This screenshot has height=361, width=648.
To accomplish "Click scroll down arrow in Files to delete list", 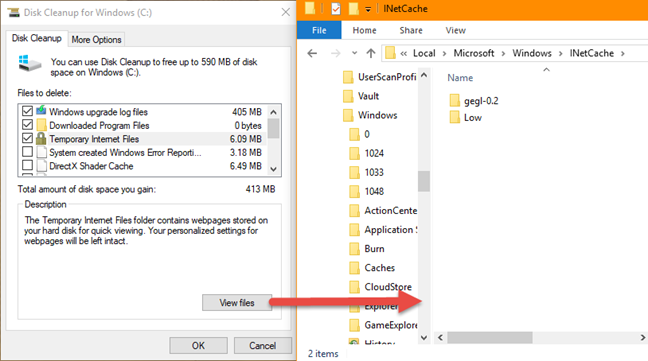I will [273, 169].
